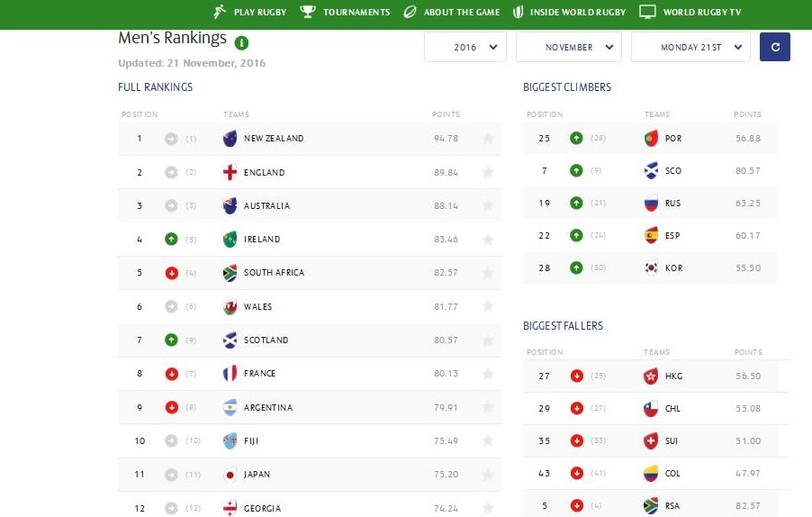
Task: Open the Play Rugby menu
Action: pos(253,13)
